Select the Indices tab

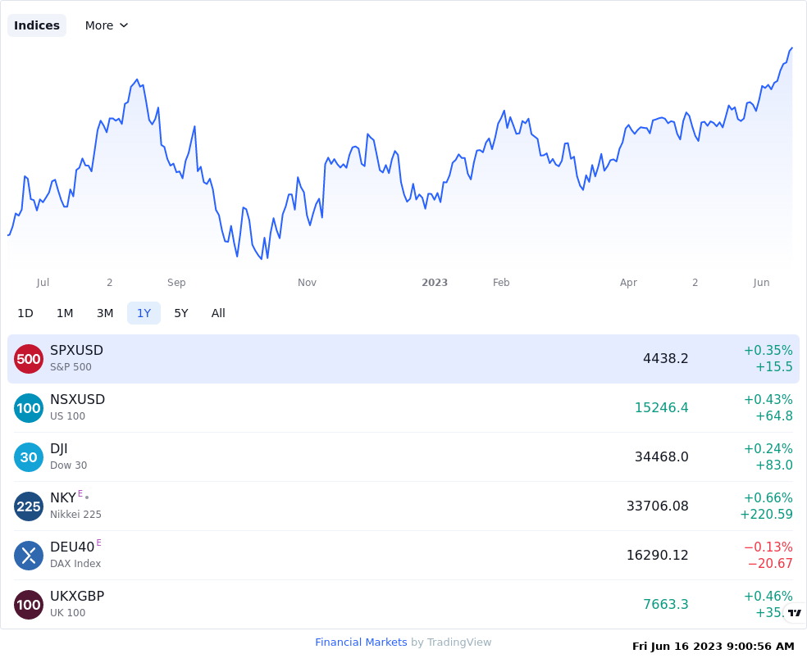(37, 25)
